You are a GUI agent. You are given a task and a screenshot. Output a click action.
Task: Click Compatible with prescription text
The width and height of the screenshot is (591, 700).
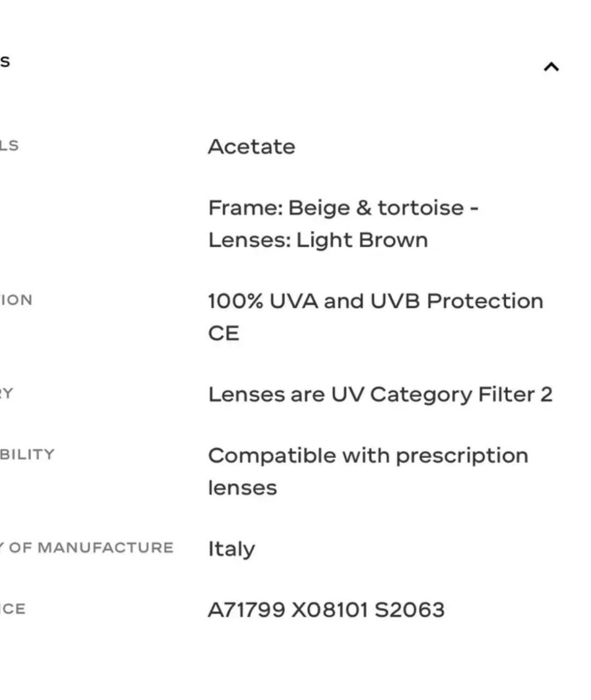coord(368,456)
